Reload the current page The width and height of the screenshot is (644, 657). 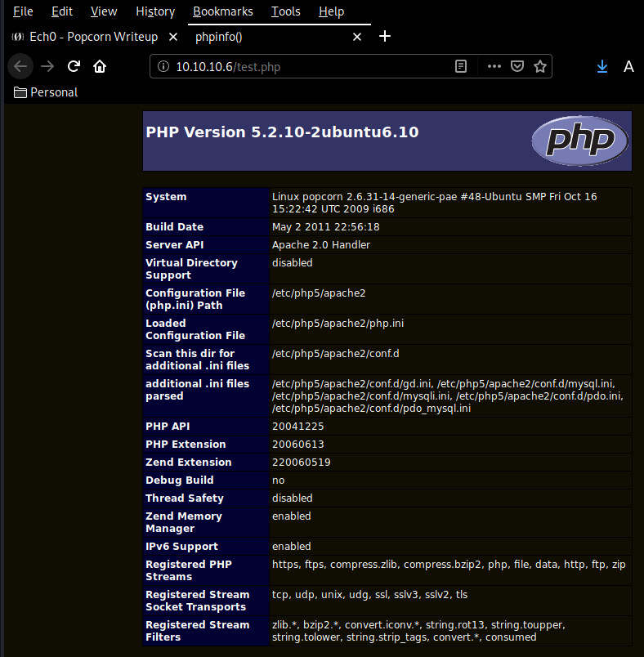click(x=74, y=66)
